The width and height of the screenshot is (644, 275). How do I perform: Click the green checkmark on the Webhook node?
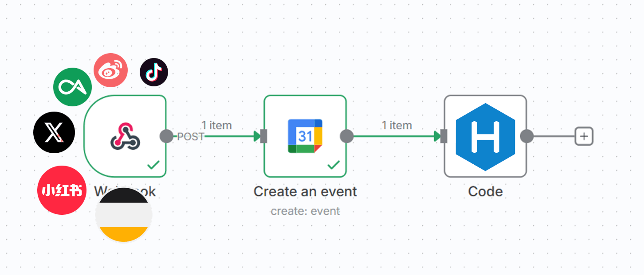[153, 165]
